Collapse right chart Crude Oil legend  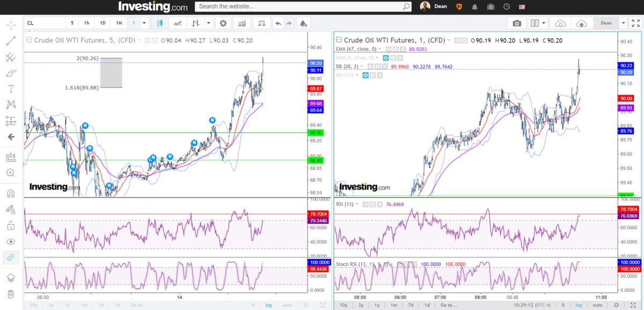click(x=339, y=40)
